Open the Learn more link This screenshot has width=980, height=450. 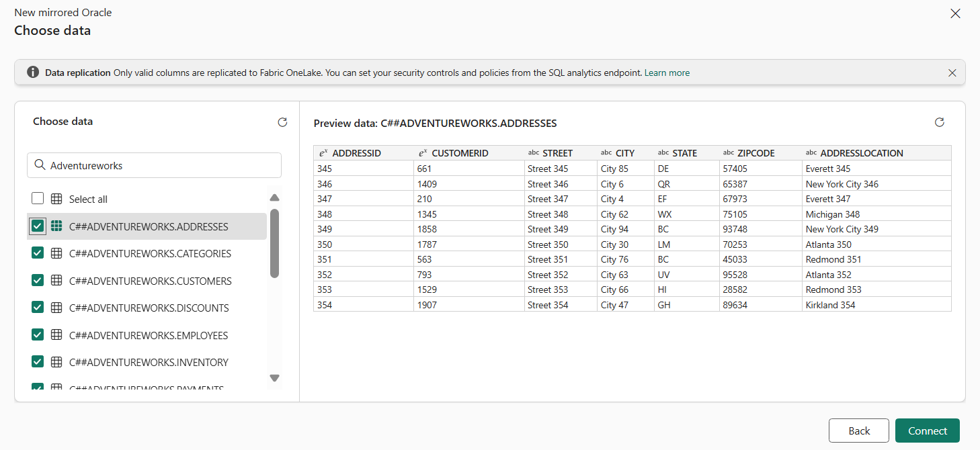click(x=667, y=73)
